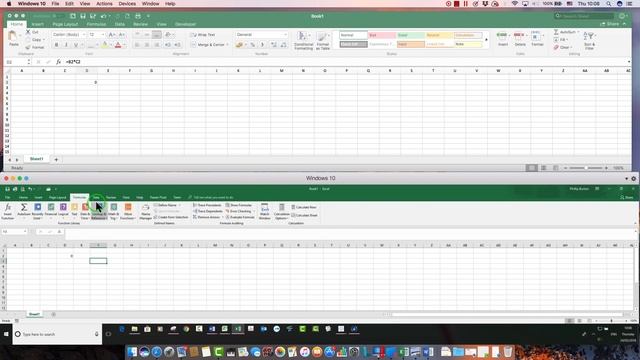Apply the Neutral cell style
The width and height of the screenshot is (640, 360).
[x=439, y=35]
